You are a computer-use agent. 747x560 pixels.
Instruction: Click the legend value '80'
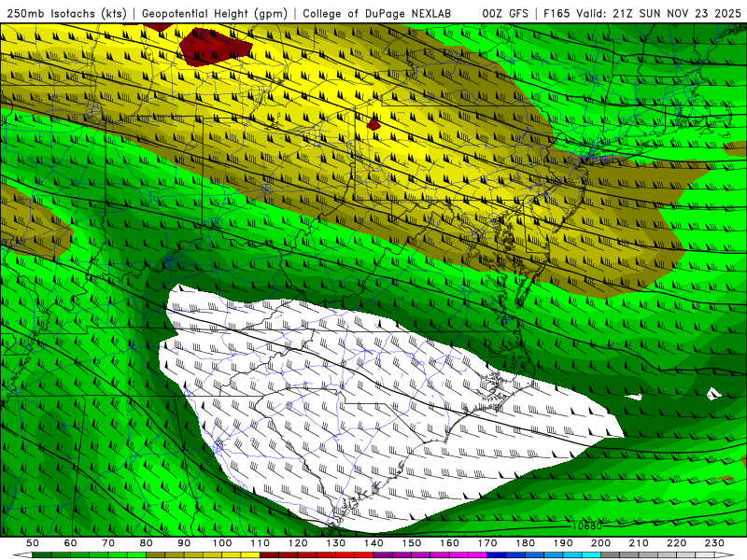click(147, 543)
